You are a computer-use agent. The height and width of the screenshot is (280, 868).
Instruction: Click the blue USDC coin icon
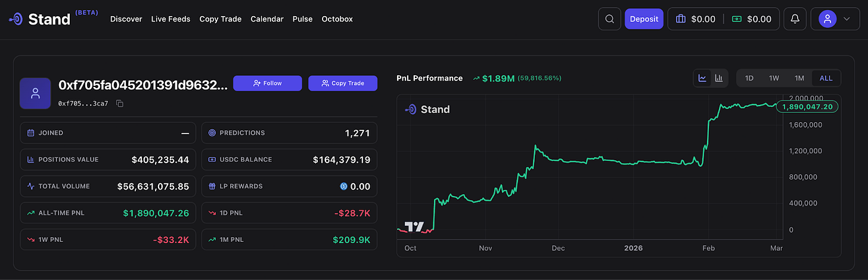coord(343,186)
